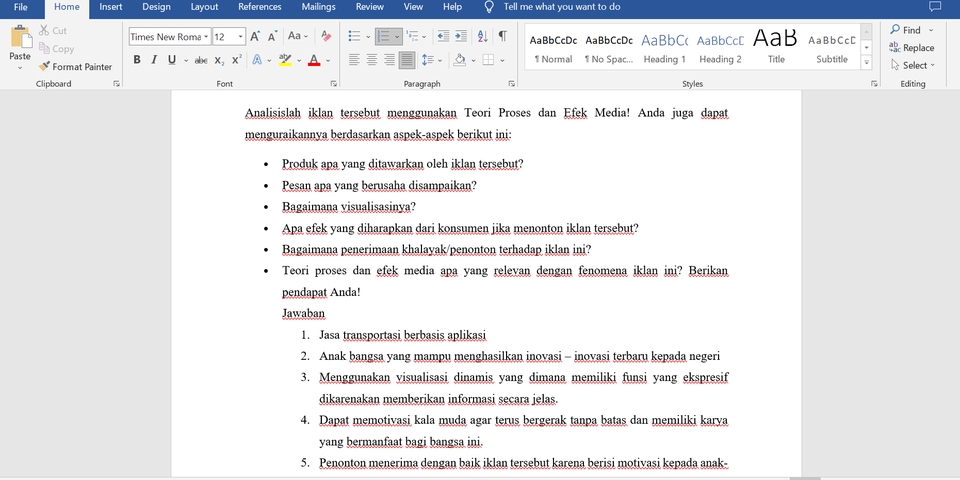This screenshot has width=960, height=480.
Task: Toggle bold formatting
Action: 137,60
